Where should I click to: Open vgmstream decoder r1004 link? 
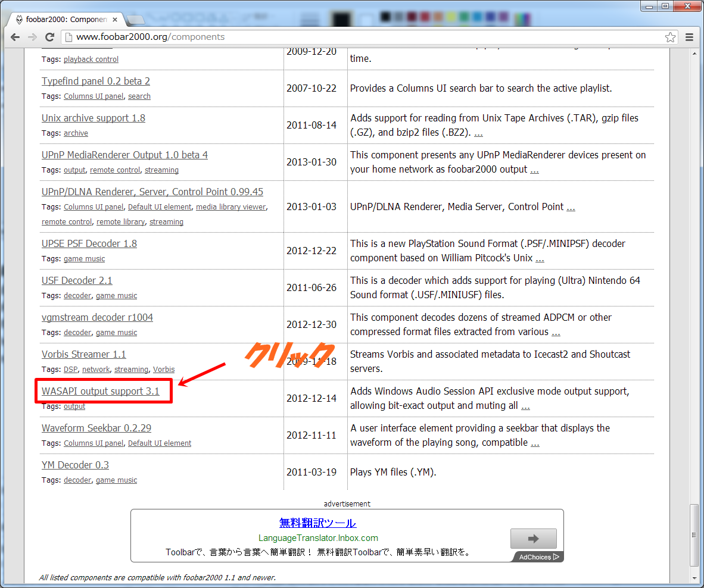point(98,317)
